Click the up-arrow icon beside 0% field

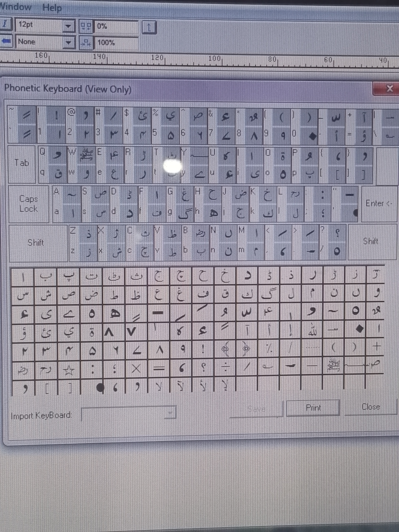pyautogui.click(x=149, y=27)
